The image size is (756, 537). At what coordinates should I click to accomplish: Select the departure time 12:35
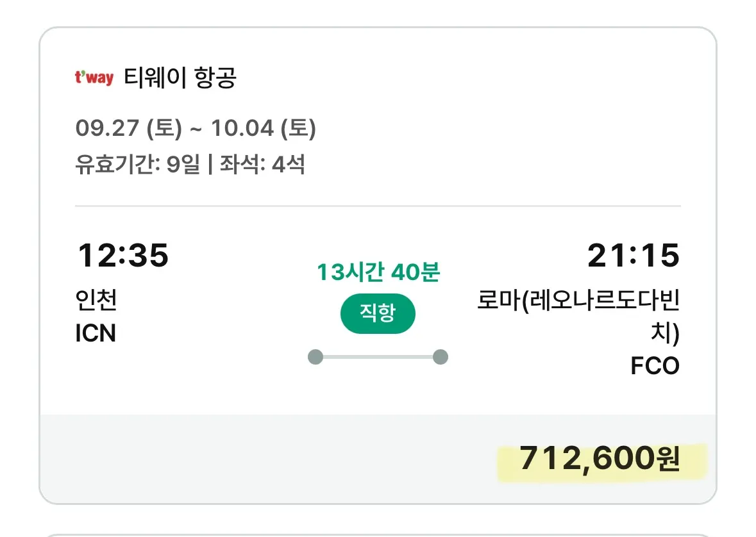[123, 256]
